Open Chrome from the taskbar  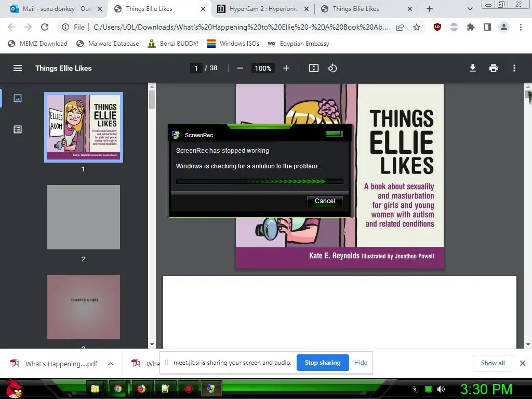pyautogui.click(x=118, y=389)
